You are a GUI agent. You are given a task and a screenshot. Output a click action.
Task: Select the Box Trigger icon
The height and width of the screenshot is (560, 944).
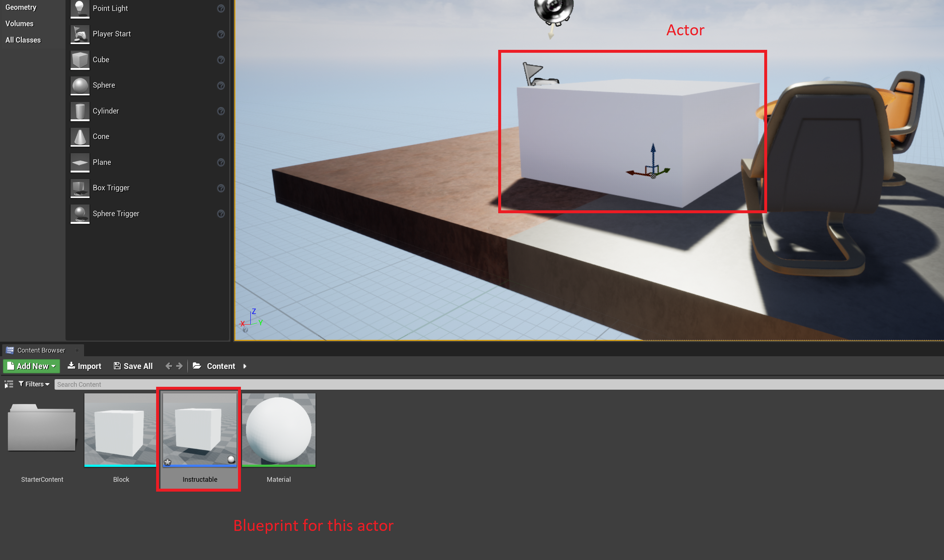(80, 188)
